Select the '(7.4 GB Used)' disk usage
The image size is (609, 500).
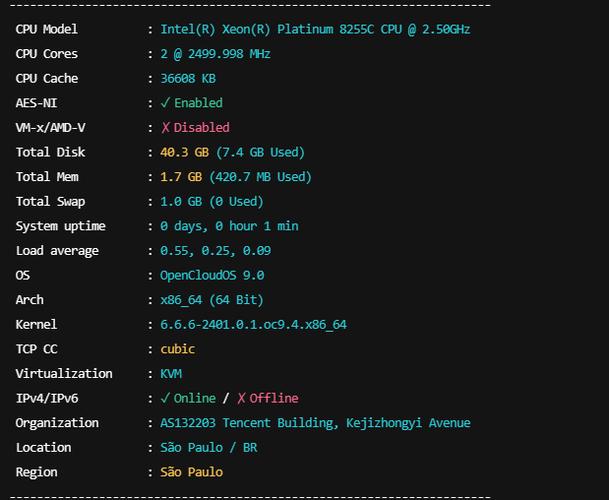pos(260,152)
